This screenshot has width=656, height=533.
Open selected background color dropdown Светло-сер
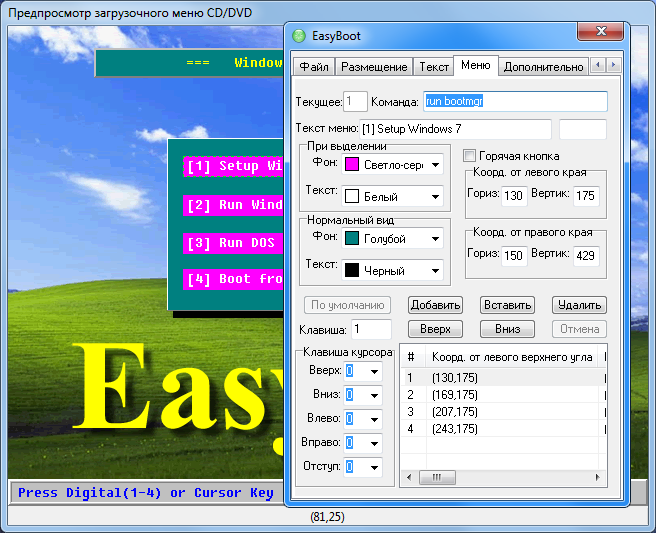point(392,165)
